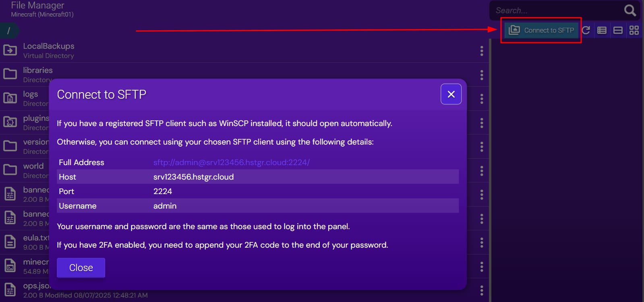Switch to grid view icon
The width and height of the screenshot is (644, 302).
coord(634,30)
